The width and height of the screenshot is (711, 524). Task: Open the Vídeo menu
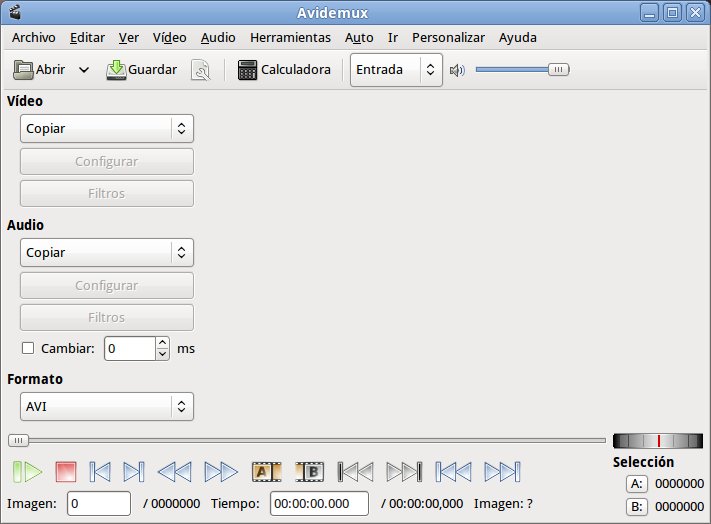point(170,38)
